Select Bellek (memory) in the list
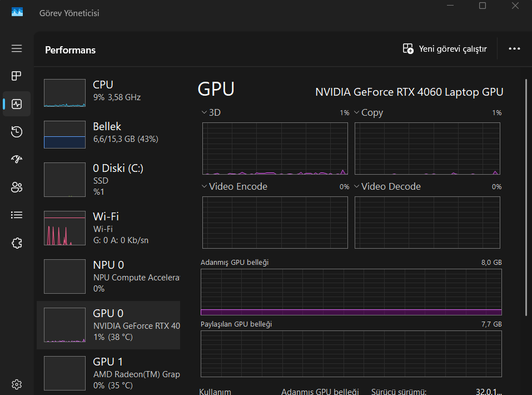 click(108, 132)
